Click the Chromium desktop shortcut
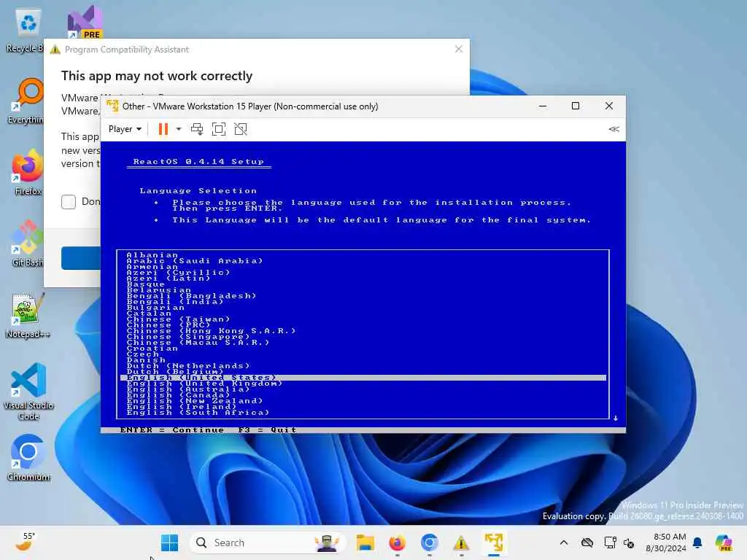747x560 pixels. pyautogui.click(x=28, y=458)
